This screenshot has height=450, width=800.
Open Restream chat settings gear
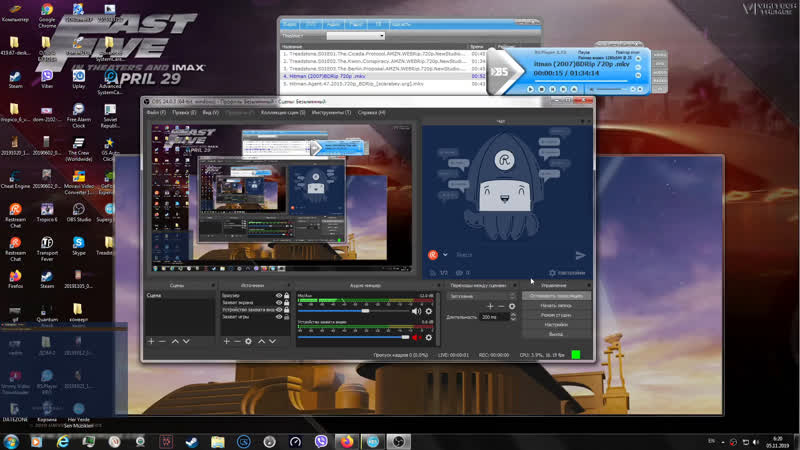[552, 273]
